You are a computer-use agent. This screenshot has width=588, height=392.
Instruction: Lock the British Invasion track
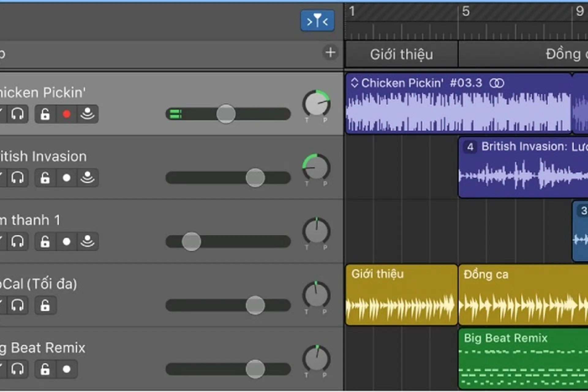point(45,178)
